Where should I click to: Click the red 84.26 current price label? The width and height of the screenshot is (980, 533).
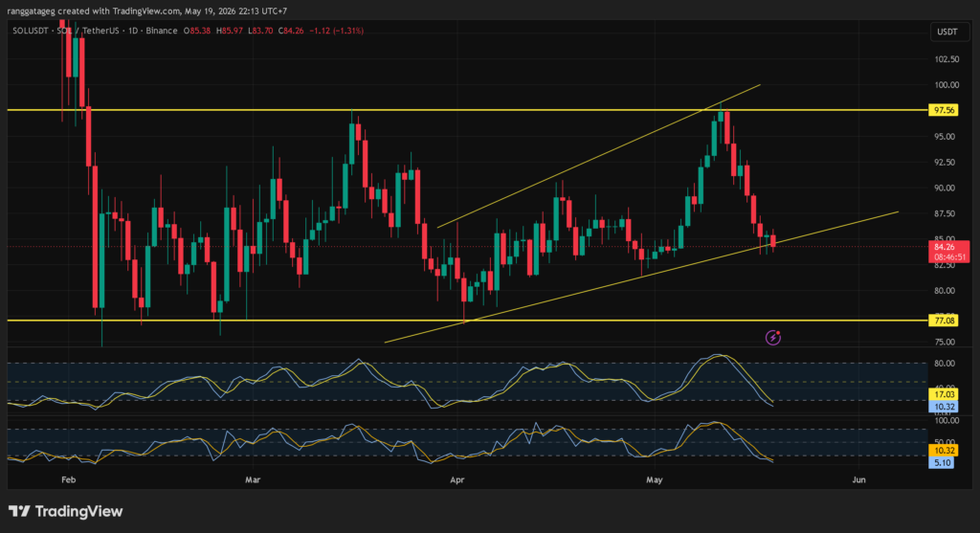point(944,247)
